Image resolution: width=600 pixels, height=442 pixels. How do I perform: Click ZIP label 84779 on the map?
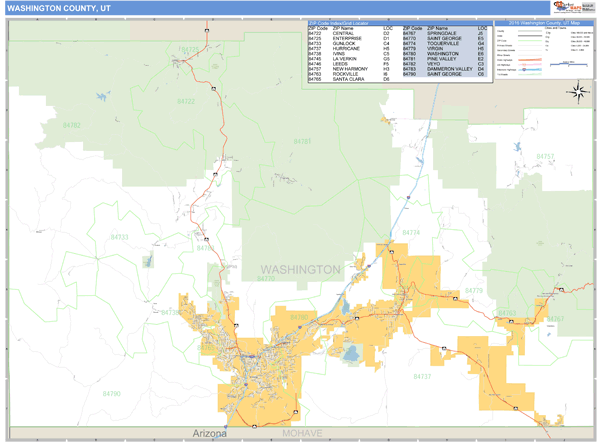(x=474, y=291)
